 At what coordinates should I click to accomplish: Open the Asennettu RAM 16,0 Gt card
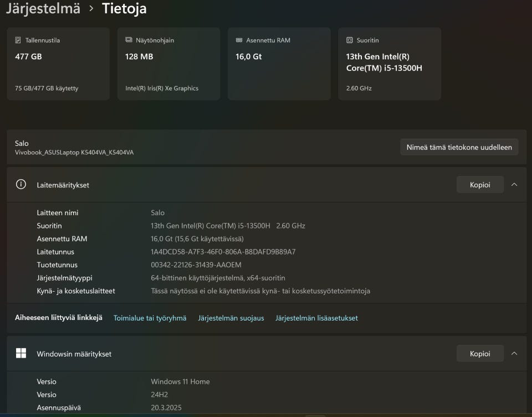click(279, 64)
